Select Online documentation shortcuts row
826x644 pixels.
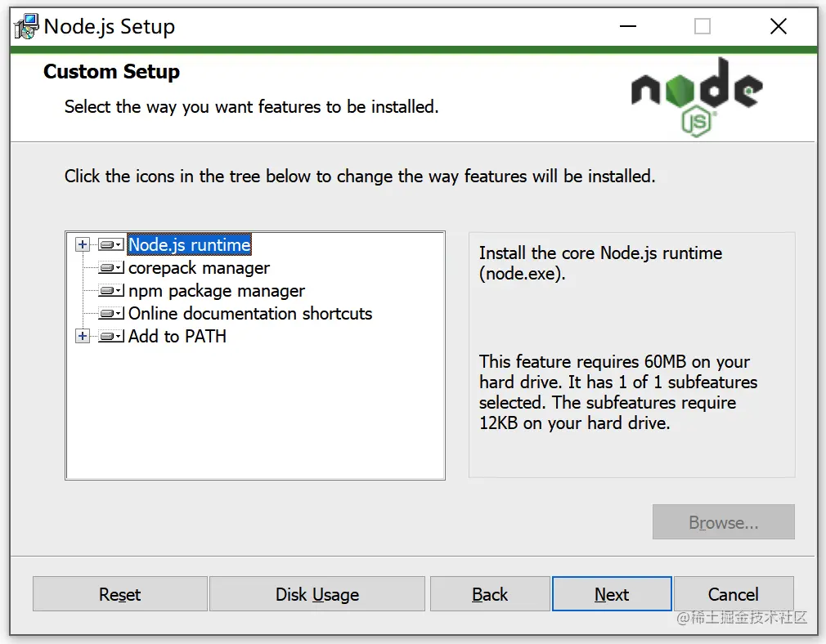pyautogui.click(x=250, y=314)
